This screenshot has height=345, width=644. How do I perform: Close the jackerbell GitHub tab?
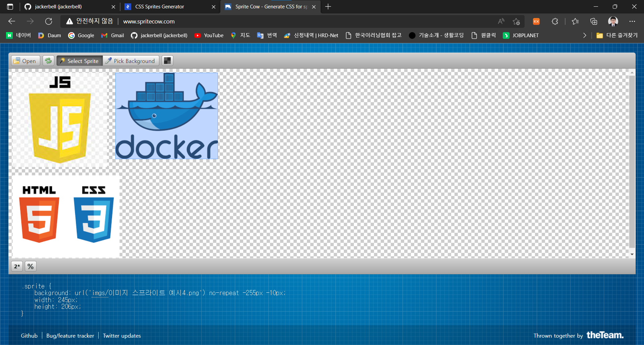tap(113, 7)
